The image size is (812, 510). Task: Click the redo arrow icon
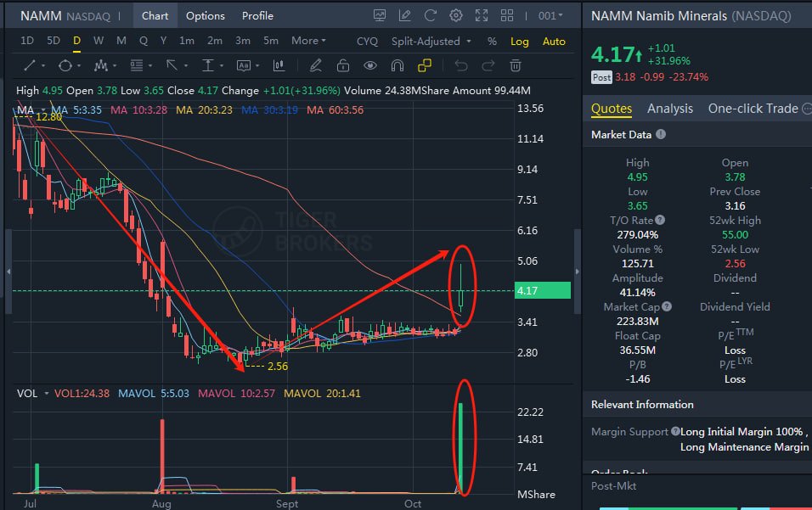[x=488, y=65]
